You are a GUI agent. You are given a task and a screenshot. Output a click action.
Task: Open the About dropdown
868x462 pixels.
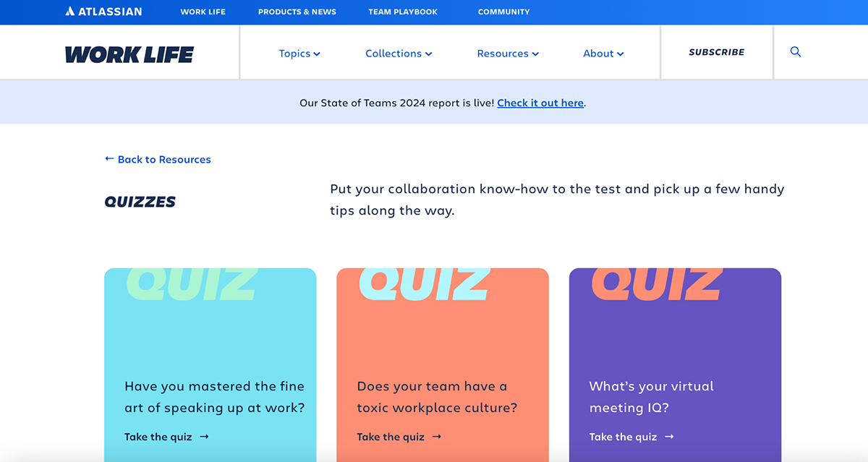coord(603,53)
